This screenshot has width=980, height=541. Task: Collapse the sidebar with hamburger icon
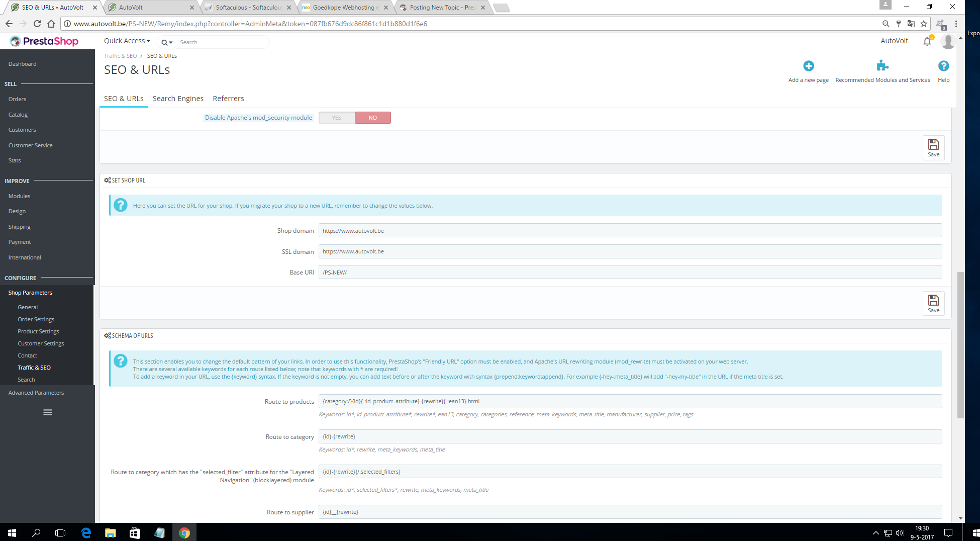pos(48,412)
